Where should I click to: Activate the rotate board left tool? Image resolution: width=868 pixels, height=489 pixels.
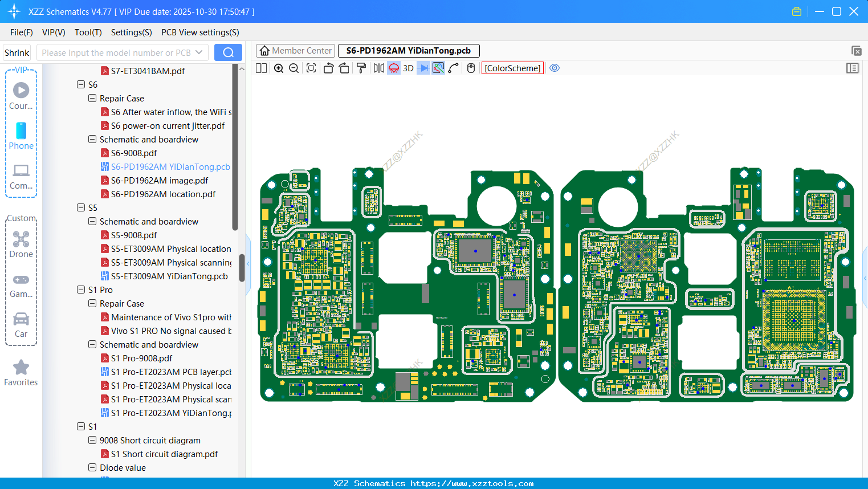pyautogui.click(x=328, y=68)
